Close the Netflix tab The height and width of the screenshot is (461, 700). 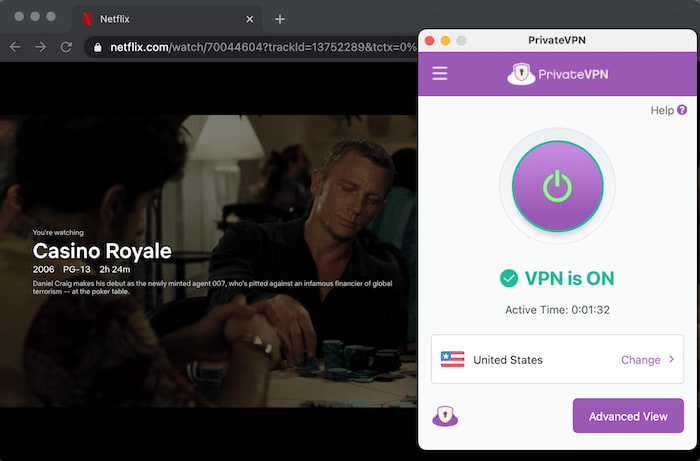tap(250, 19)
